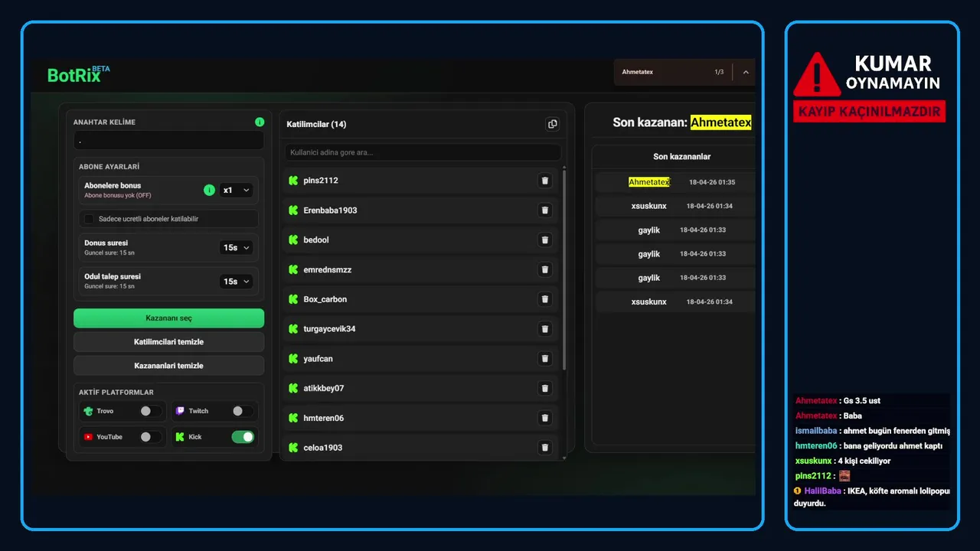Viewport: 980px width, 551px height.
Task: Remove emrednsmzz using trash icon
Action: pyautogui.click(x=545, y=269)
